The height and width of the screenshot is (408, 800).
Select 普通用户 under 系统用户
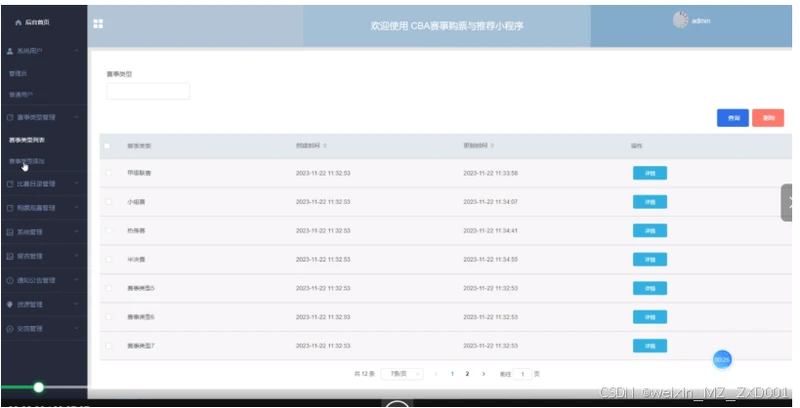[21, 95]
